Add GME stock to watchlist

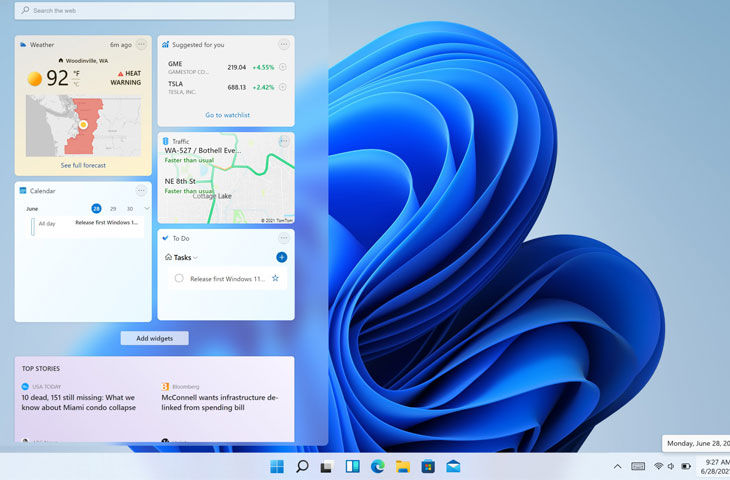coord(283,68)
